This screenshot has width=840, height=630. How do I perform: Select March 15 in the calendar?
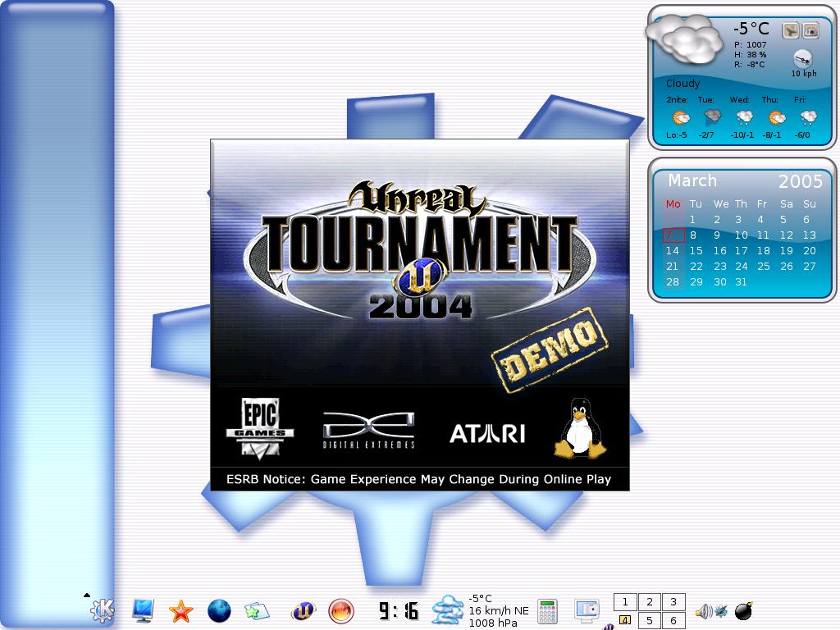tap(696, 251)
